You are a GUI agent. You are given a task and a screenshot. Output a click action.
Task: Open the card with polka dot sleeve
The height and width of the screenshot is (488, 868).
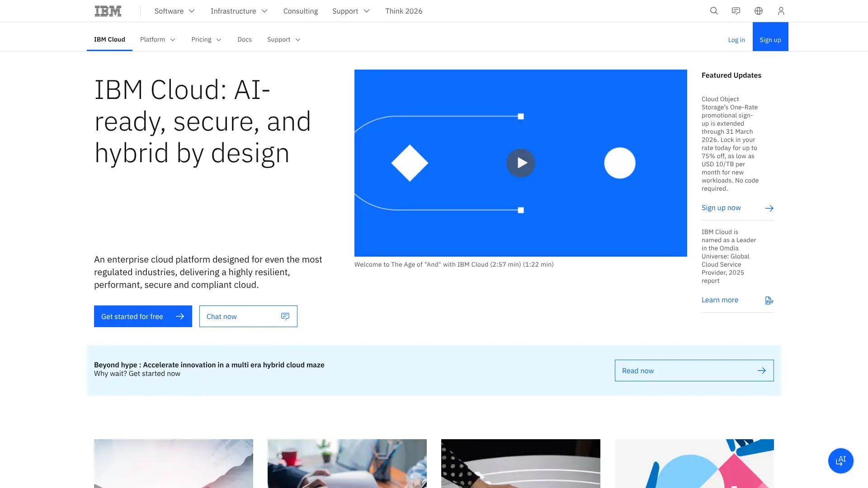(521, 464)
